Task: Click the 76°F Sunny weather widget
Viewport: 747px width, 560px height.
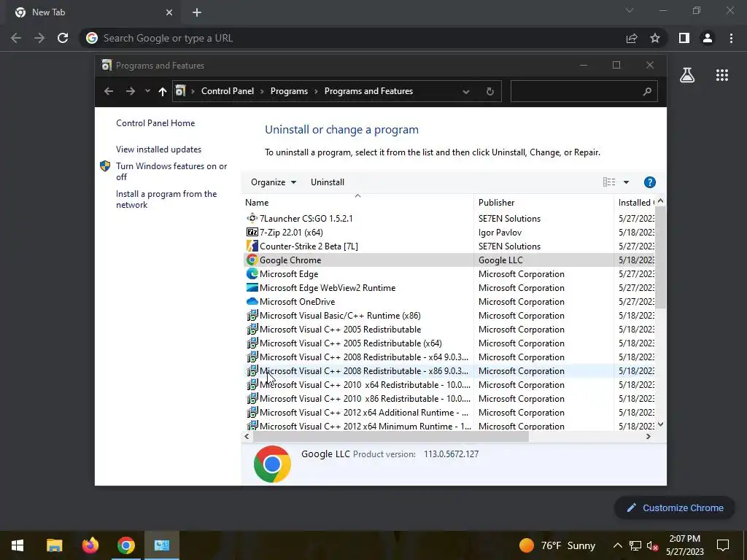Action: click(x=557, y=545)
